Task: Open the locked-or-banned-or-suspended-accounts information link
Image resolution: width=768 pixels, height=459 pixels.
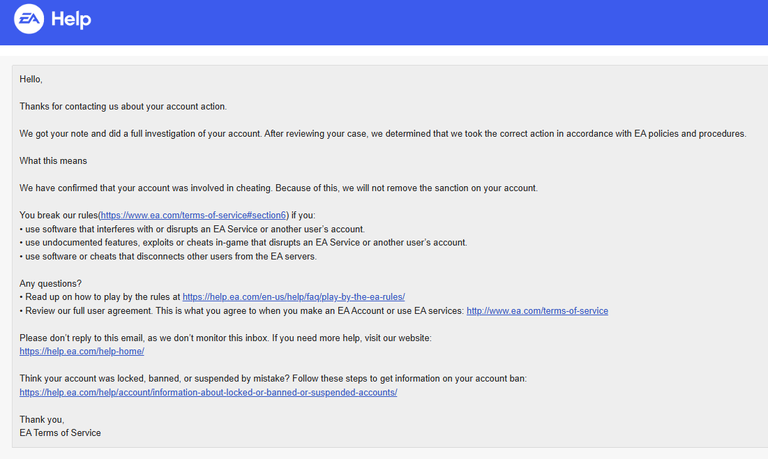Action: point(208,393)
